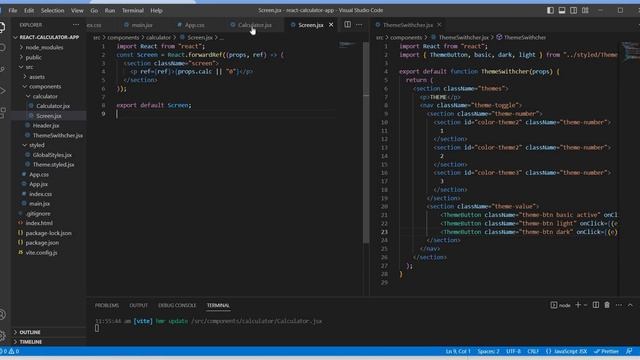Switch to the Problems panel tab
This screenshot has width=640, height=360.
[107, 305]
